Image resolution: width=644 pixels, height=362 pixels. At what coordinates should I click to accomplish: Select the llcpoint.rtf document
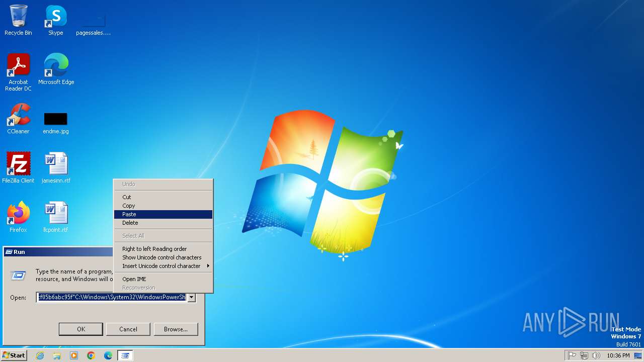[56, 217]
